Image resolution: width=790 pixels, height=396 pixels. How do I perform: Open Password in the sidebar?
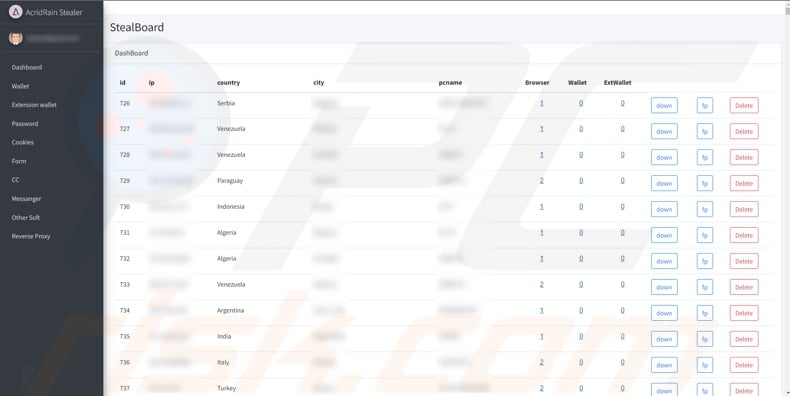(25, 123)
